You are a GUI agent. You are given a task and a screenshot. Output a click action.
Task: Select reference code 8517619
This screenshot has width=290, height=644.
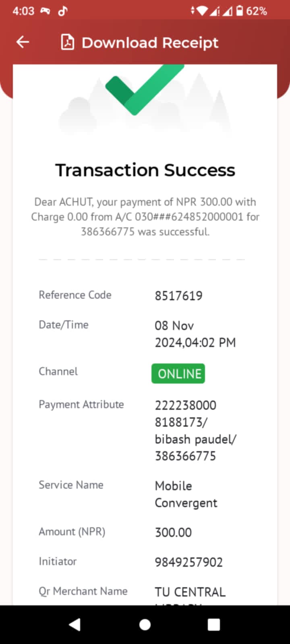click(x=178, y=296)
